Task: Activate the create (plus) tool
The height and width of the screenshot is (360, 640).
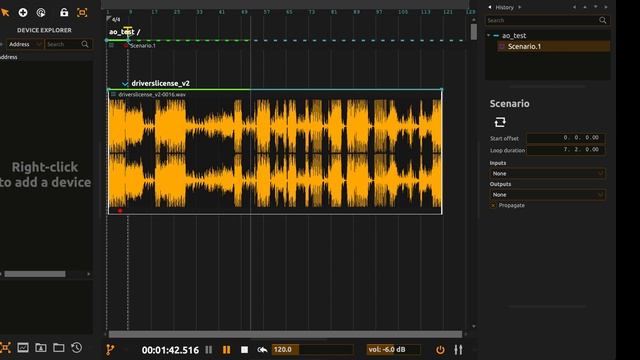Action: (23, 13)
